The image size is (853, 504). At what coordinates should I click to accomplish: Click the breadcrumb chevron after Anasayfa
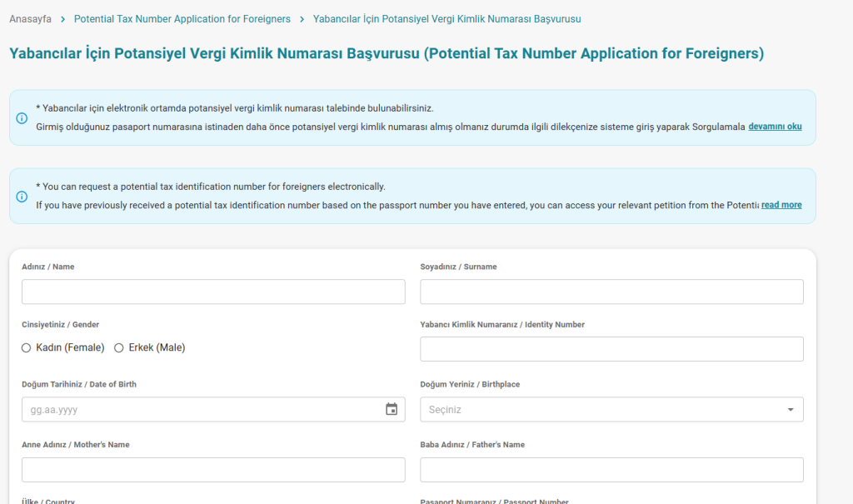(x=62, y=18)
